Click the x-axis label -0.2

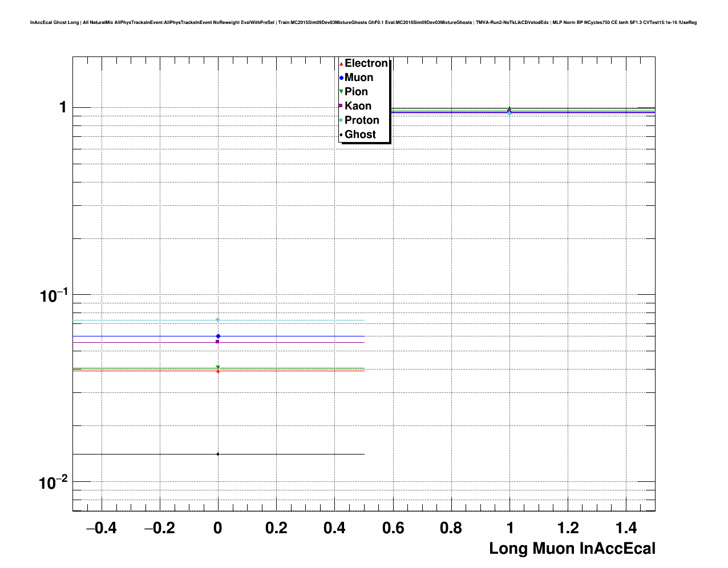tap(159, 528)
